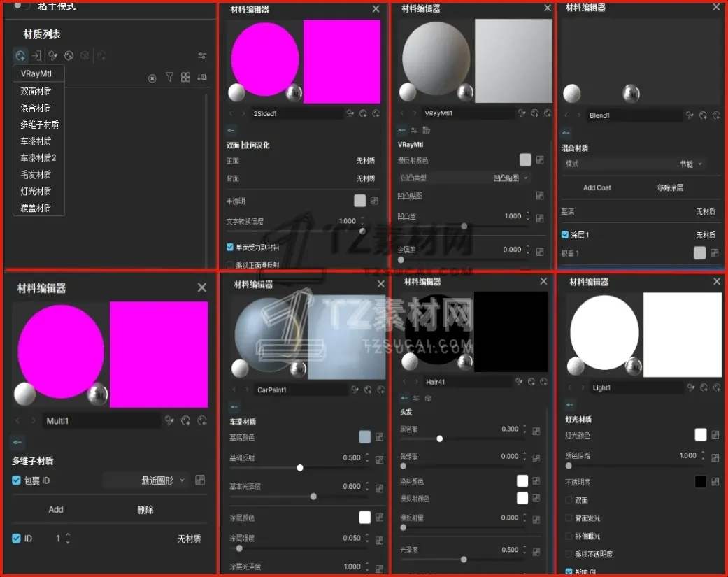Open the third tab icon in VRayMtl1 editor

[426, 131]
